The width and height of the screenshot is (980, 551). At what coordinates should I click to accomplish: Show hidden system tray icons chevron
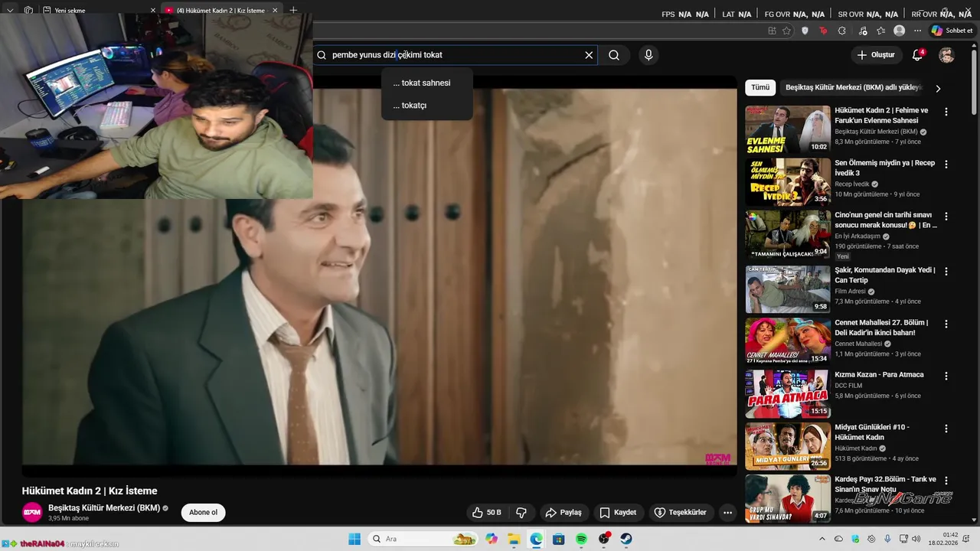click(822, 539)
